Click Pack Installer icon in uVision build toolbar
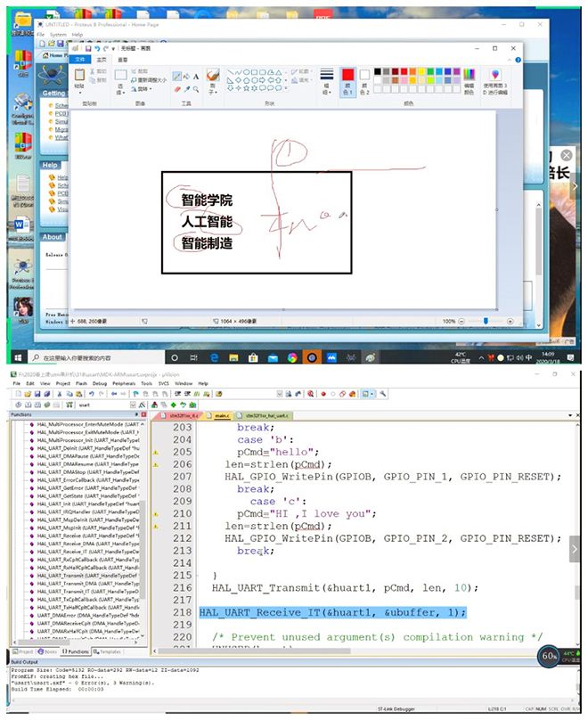The width and height of the screenshot is (588, 720). (192, 405)
